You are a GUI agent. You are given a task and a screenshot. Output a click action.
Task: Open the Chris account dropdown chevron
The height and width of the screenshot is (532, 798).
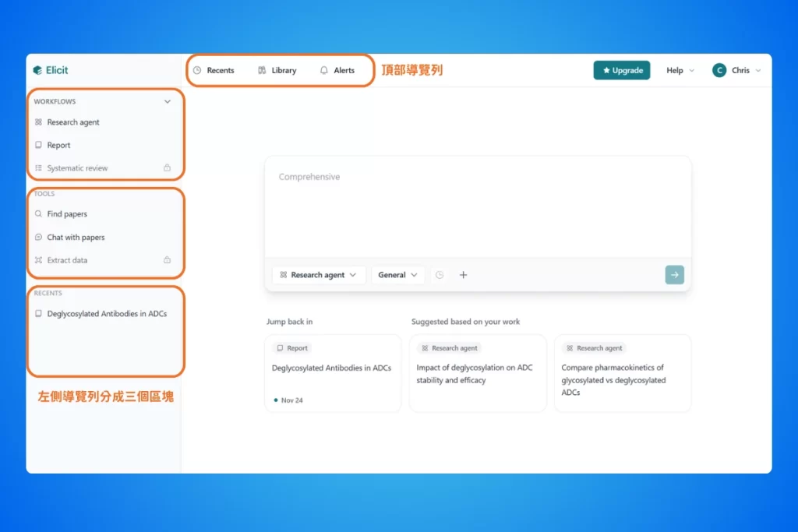(x=758, y=70)
